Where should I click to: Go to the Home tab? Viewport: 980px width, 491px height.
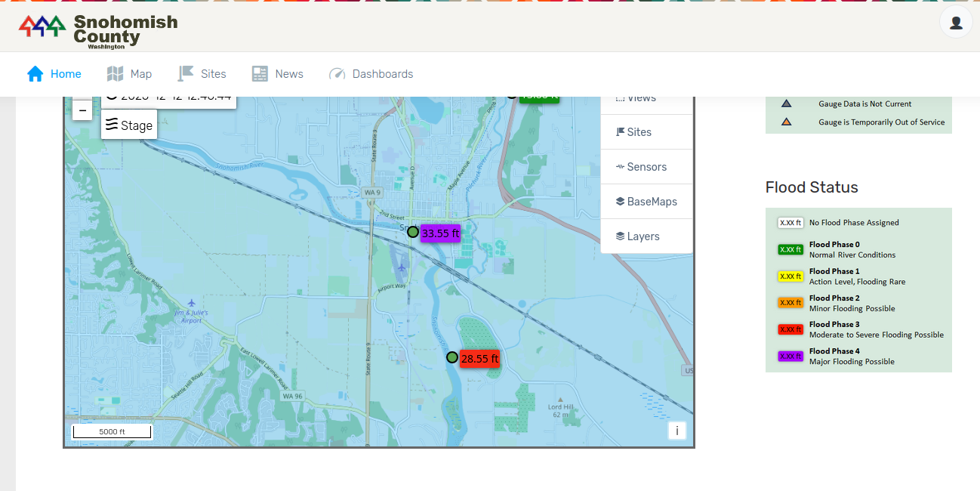[54, 74]
